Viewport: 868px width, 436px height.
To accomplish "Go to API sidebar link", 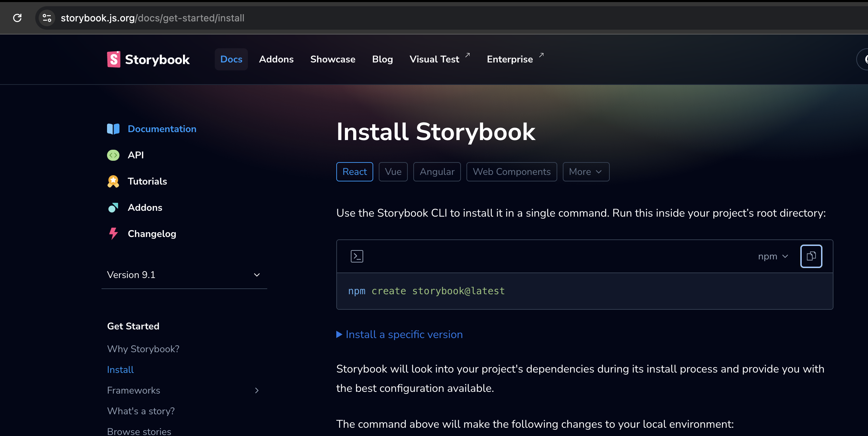I will pyautogui.click(x=136, y=155).
